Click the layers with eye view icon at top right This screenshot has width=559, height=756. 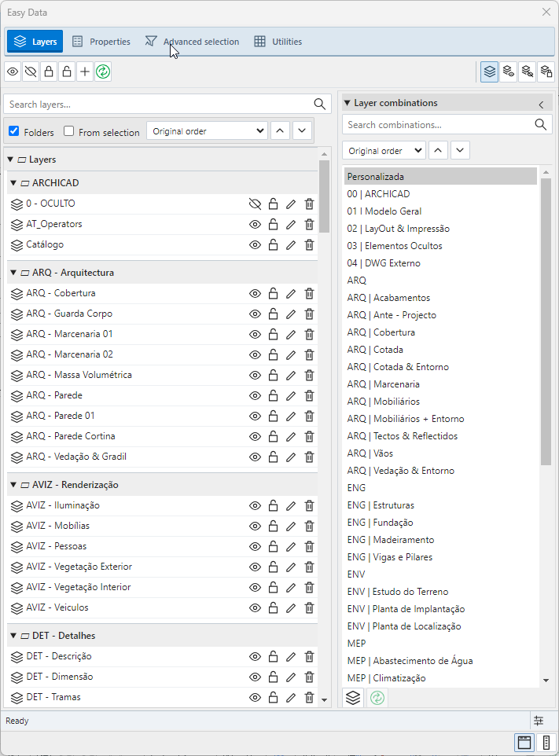(x=509, y=72)
